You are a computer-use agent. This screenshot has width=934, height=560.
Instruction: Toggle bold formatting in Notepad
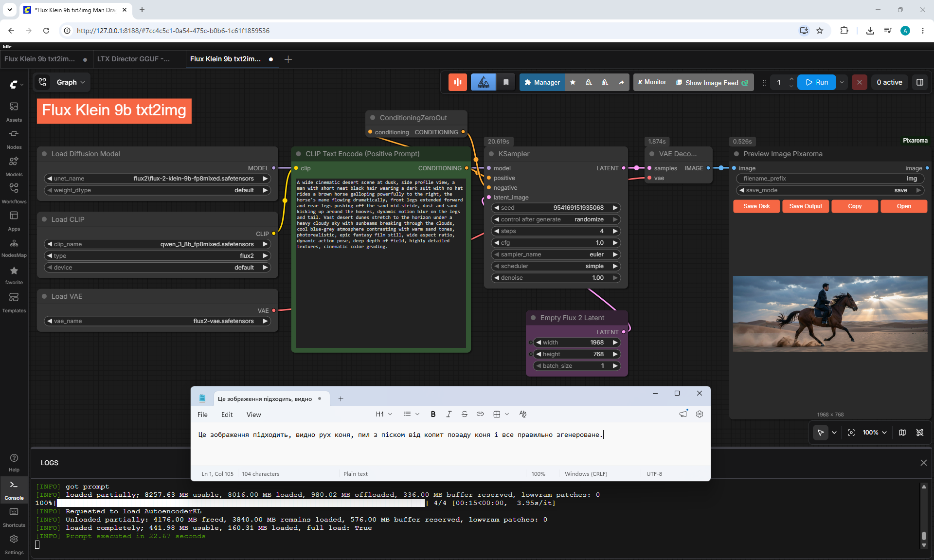(433, 414)
